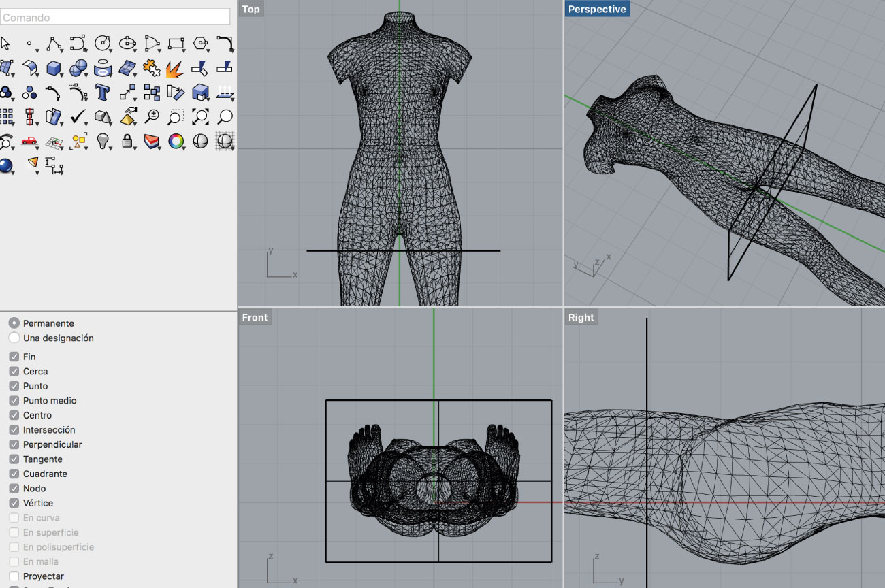Click the puzzle pieces Join tool
The width and height of the screenshot is (885, 588).
tap(152, 68)
